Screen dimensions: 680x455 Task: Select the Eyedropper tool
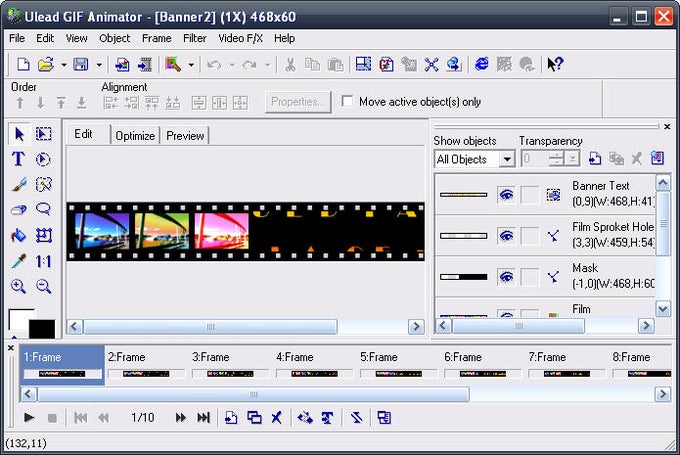19,261
